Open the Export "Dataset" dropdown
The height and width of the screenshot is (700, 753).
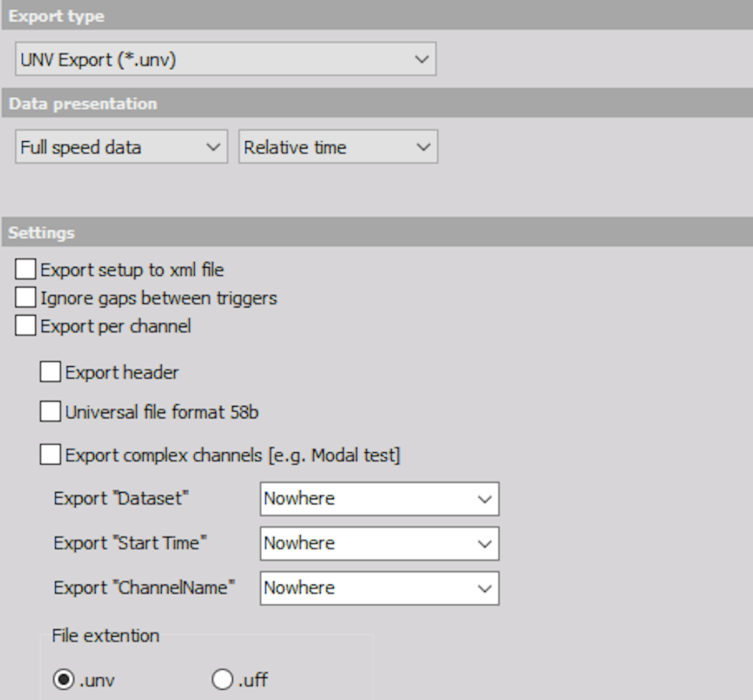pyautogui.click(x=379, y=499)
